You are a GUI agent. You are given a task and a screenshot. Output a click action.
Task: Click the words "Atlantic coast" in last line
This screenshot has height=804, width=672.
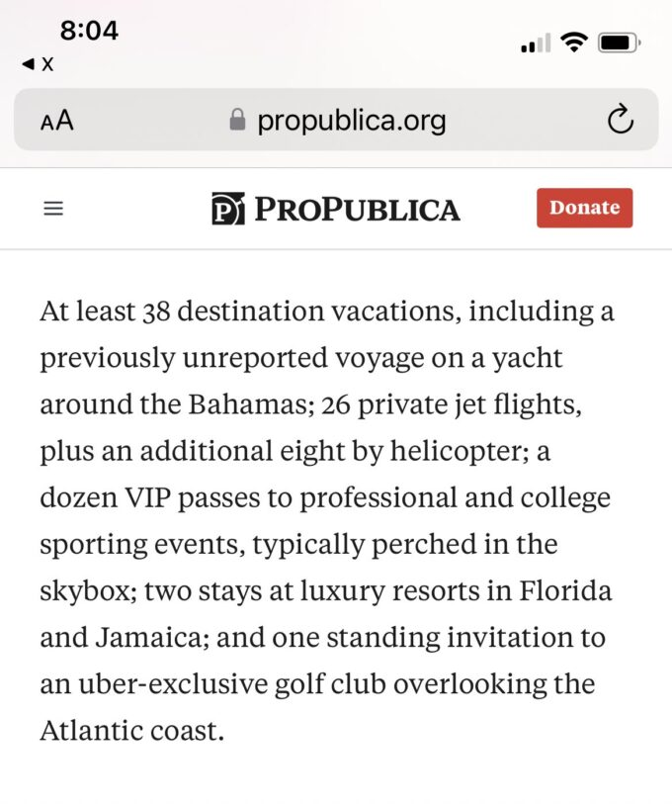131,731
